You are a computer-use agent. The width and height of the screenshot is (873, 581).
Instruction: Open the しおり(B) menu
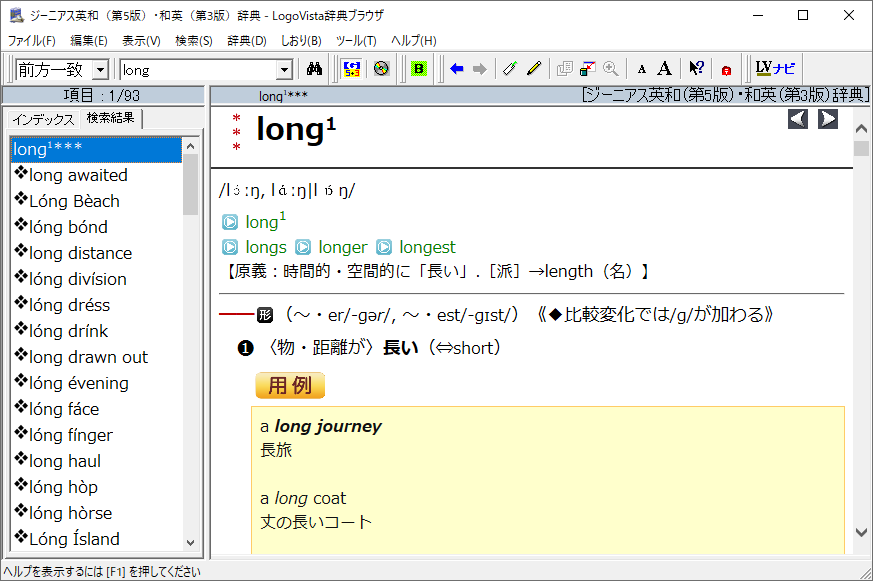[x=301, y=41]
